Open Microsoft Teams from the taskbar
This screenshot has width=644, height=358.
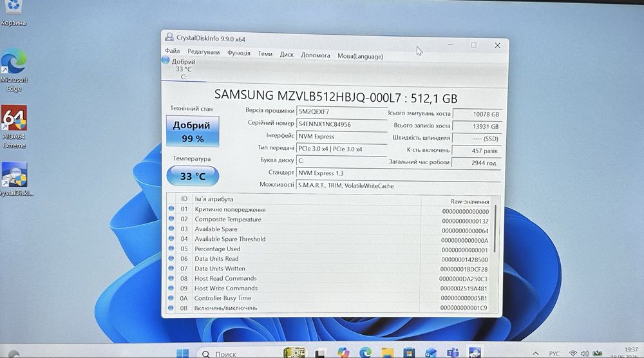(453, 353)
